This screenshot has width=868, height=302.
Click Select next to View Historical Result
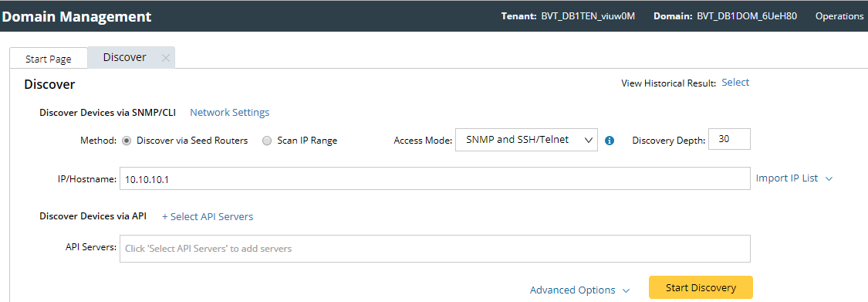click(735, 83)
